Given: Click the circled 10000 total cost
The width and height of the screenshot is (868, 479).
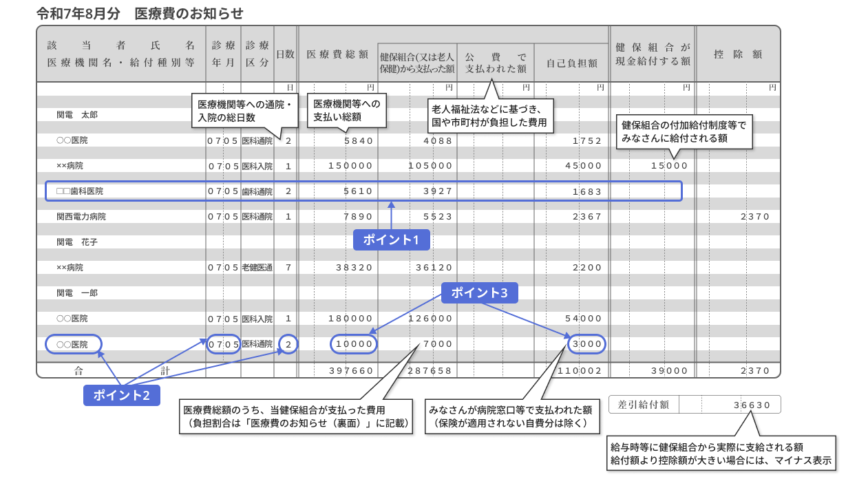Looking at the screenshot, I should pyautogui.click(x=354, y=344).
